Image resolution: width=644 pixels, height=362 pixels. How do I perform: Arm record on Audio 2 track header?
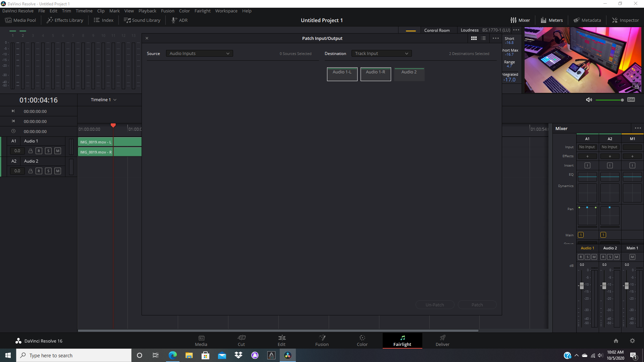point(39,171)
